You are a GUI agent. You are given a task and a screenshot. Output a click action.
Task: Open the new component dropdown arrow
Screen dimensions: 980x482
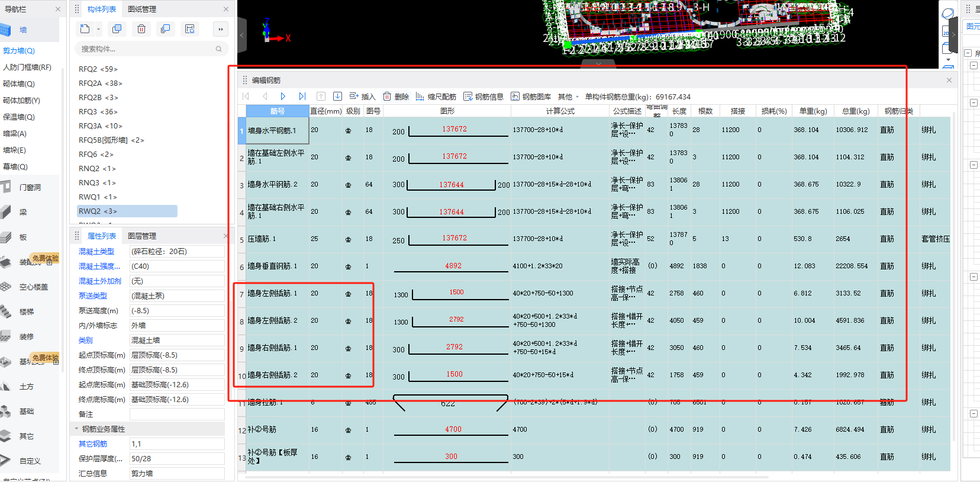tap(98, 29)
